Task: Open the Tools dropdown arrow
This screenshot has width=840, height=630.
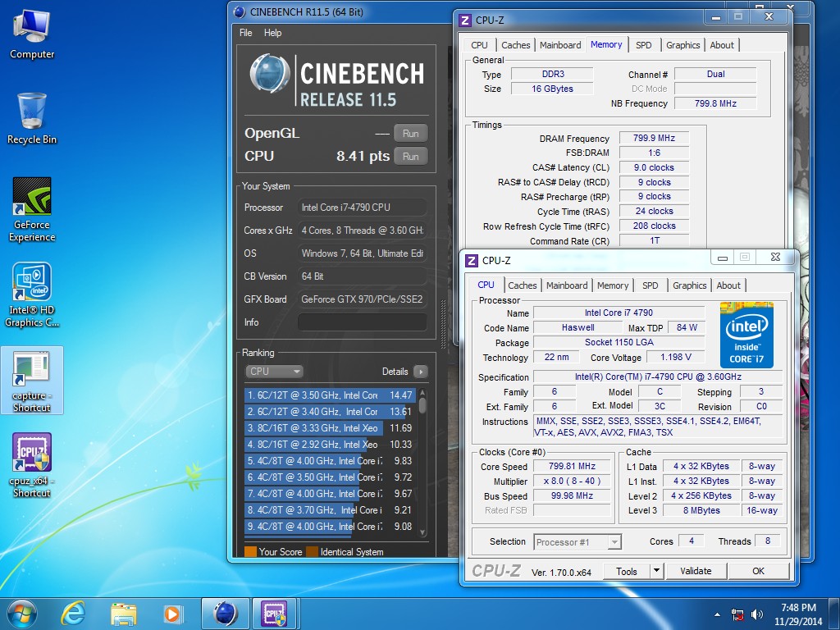Action: [657, 571]
